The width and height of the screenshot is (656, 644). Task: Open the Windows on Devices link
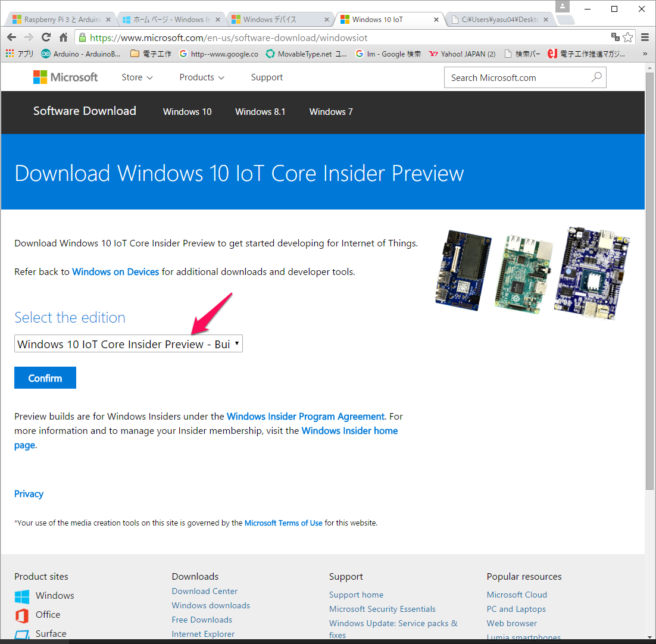point(115,272)
